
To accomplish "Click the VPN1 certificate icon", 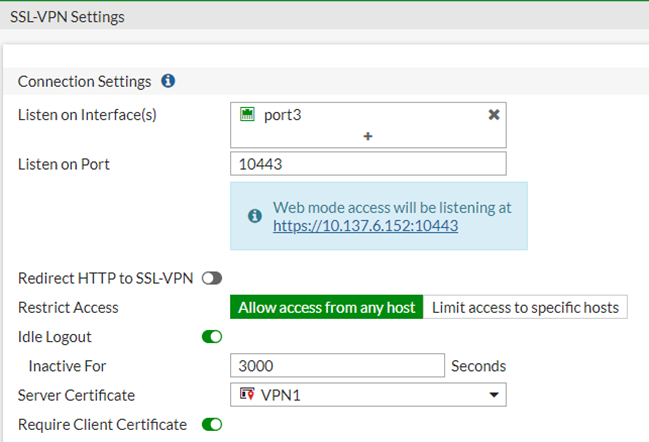I will (246, 395).
